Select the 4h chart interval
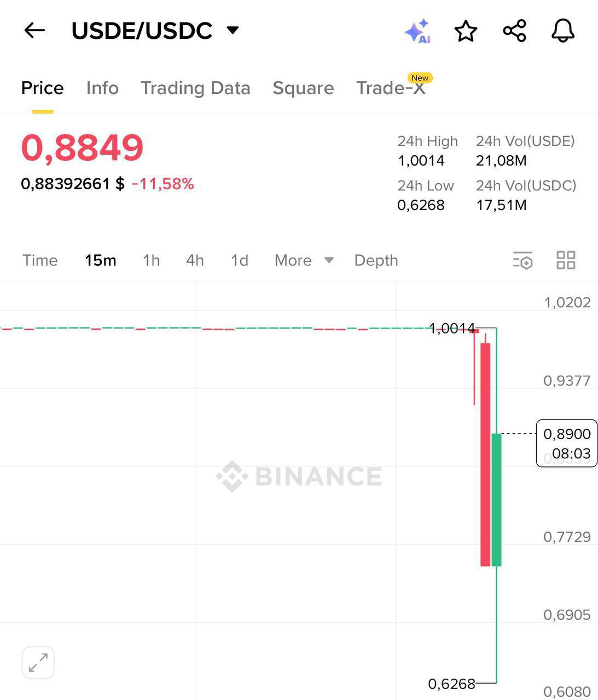Screen dimensions: 598x700 (x=195, y=260)
